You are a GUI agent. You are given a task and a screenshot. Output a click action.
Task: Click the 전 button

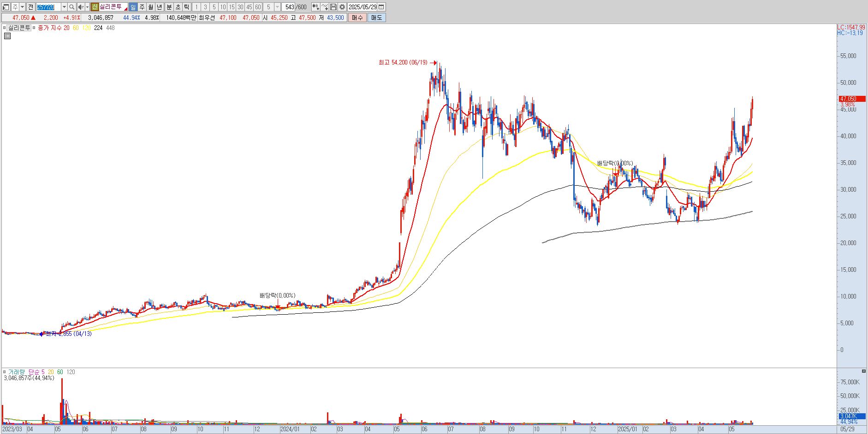[x=30, y=7]
